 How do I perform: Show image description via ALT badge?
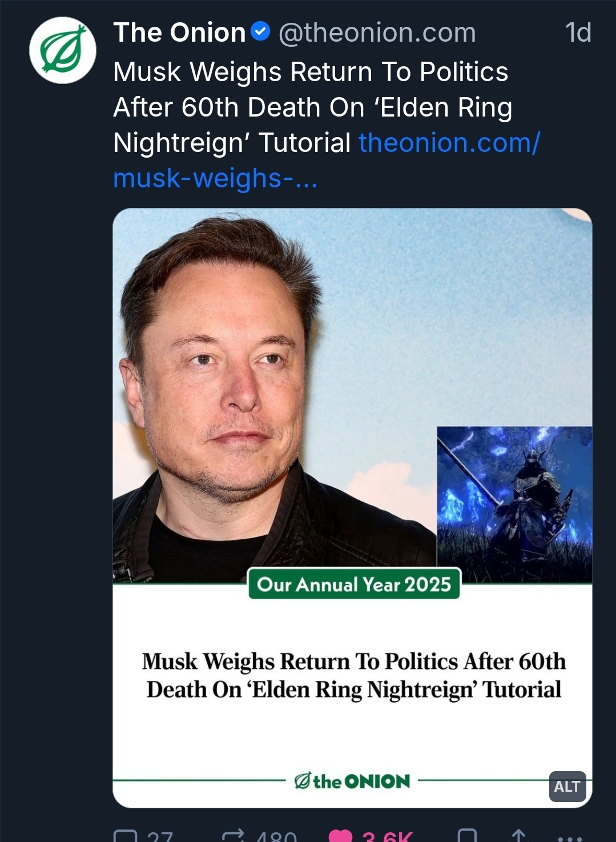(567, 787)
